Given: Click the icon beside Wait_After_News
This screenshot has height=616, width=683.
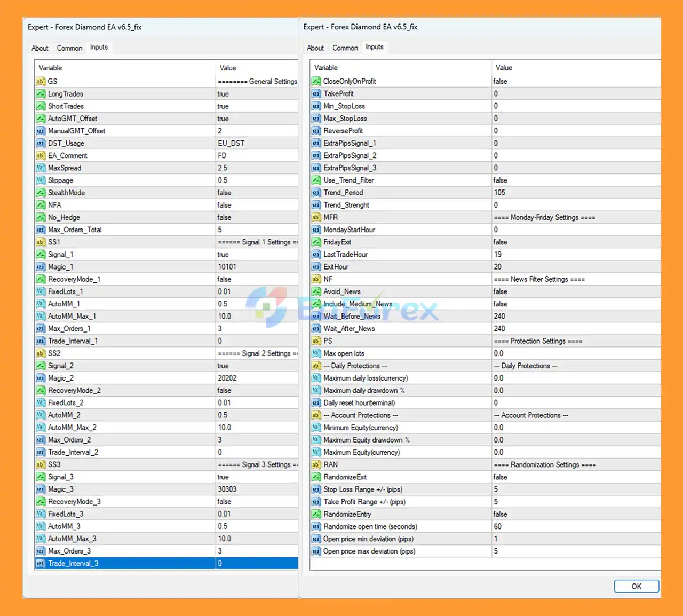Looking at the screenshot, I should coord(316,329).
